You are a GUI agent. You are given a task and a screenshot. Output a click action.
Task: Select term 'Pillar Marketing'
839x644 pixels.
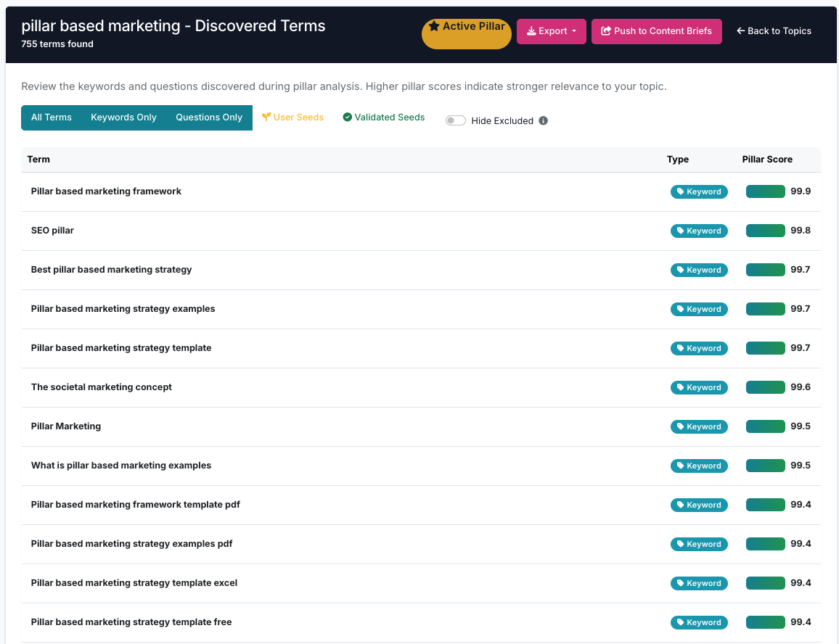[66, 426]
